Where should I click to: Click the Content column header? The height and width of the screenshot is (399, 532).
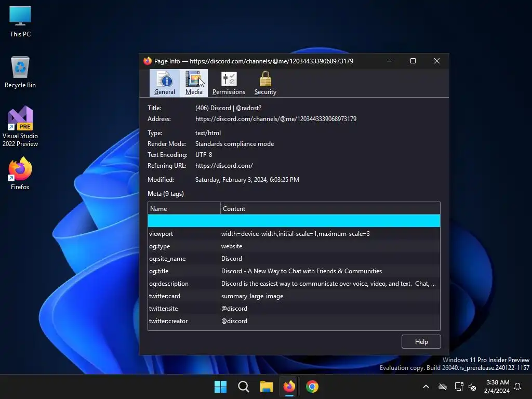coord(330,209)
